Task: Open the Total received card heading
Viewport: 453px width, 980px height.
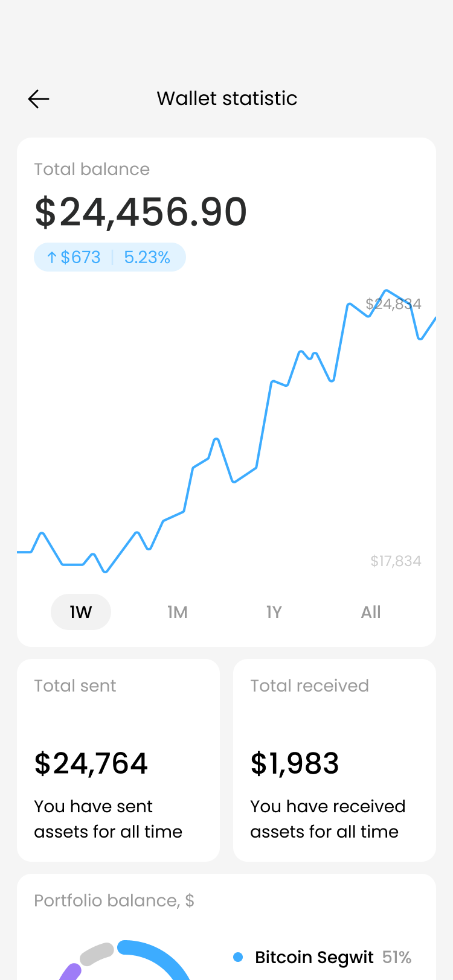Action: click(x=309, y=686)
